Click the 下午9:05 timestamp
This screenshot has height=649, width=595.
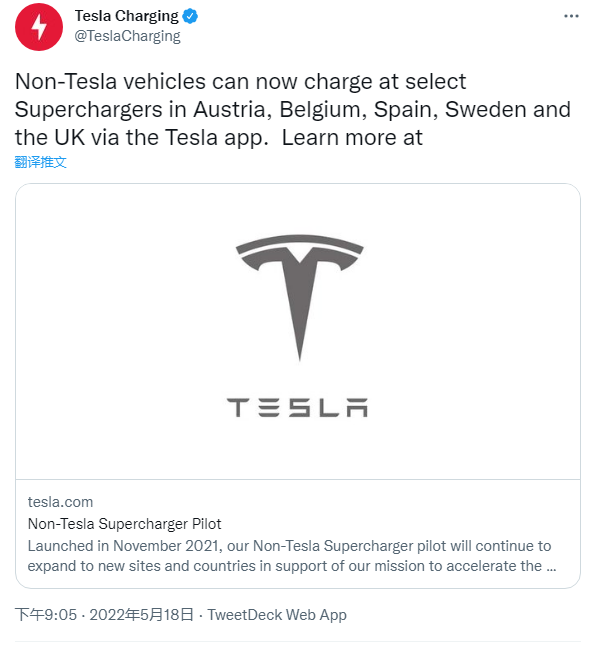46,615
